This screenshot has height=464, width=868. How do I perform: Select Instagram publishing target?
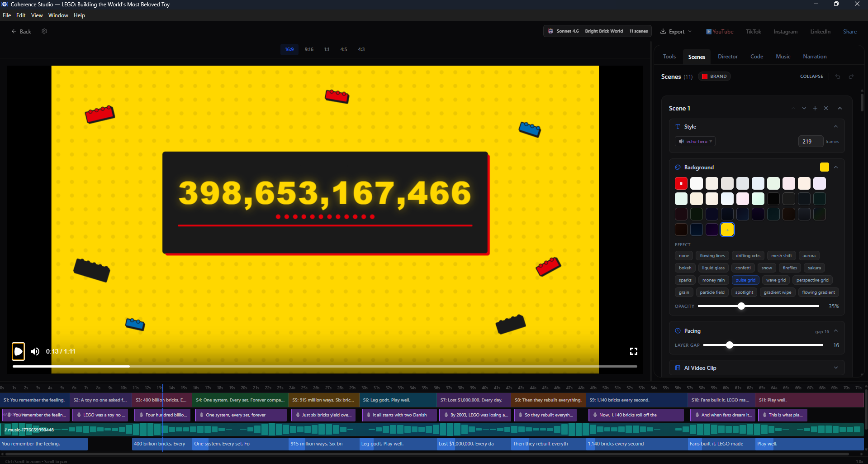click(x=785, y=32)
